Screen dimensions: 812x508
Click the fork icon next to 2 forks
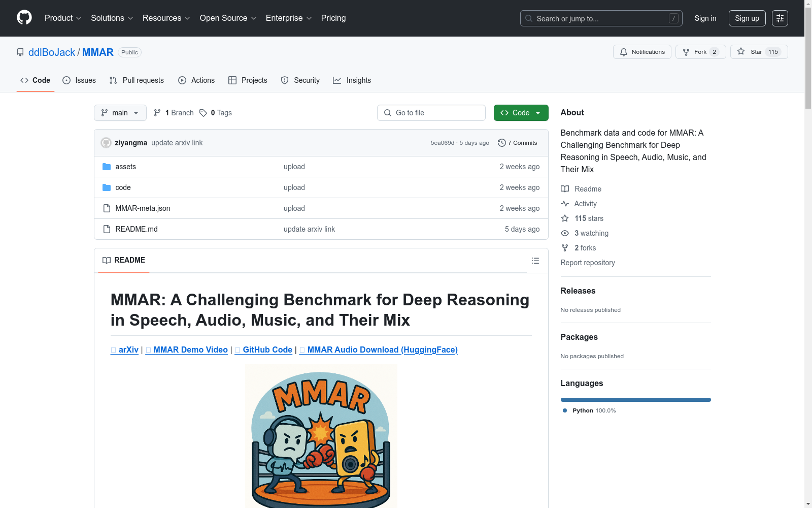pyautogui.click(x=565, y=248)
